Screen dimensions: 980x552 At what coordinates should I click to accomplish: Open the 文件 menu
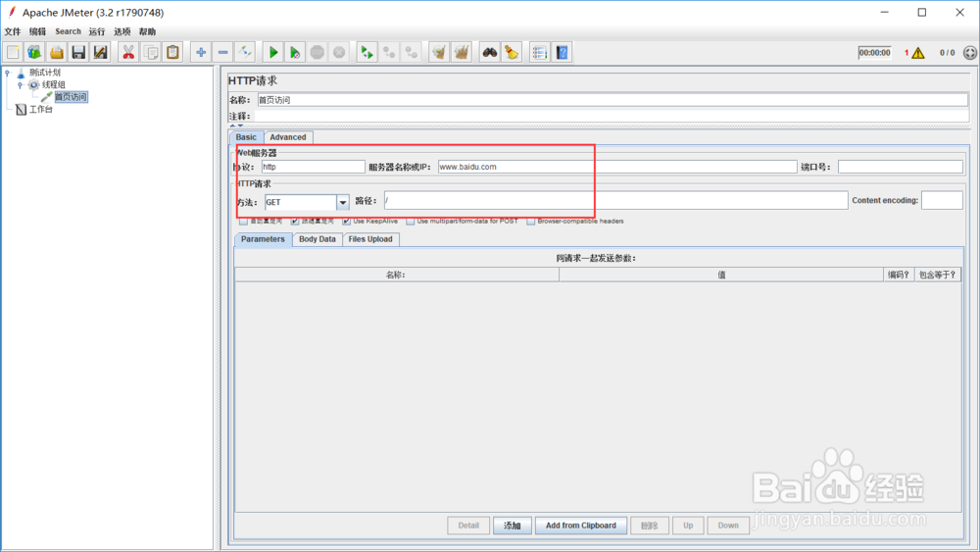tap(13, 31)
